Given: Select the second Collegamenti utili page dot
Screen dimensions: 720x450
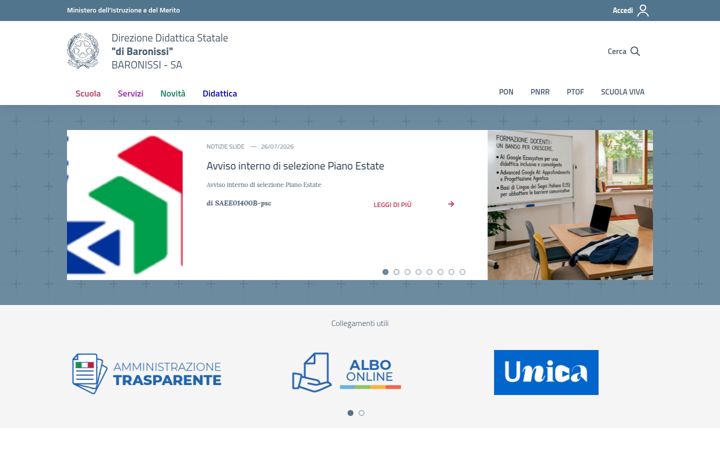Looking at the screenshot, I should coord(361,413).
